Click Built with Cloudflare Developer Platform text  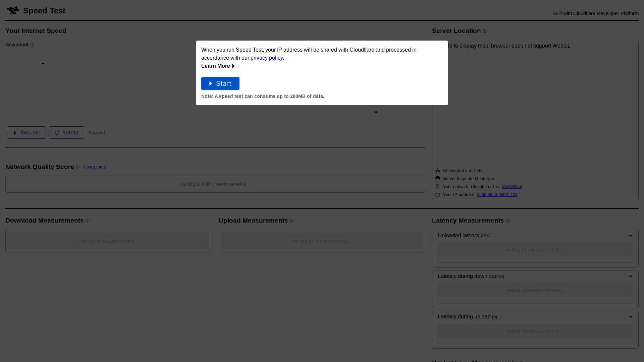pyautogui.click(x=595, y=13)
